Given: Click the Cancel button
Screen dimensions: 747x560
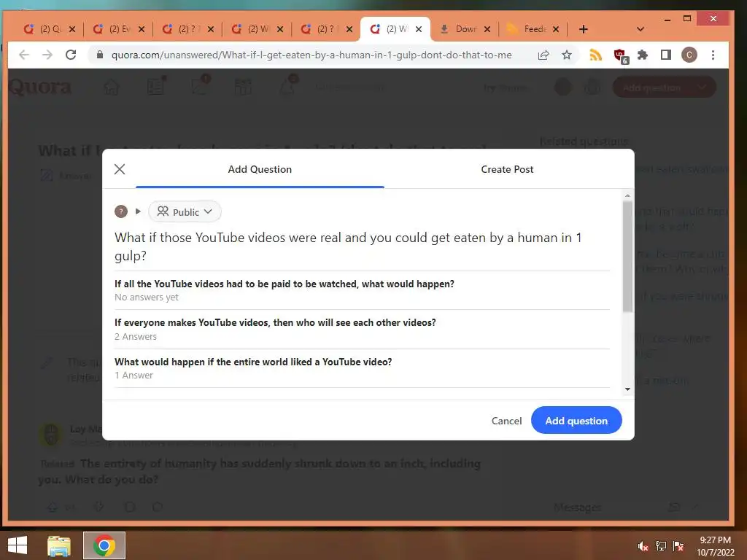Looking at the screenshot, I should coord(506,421).
